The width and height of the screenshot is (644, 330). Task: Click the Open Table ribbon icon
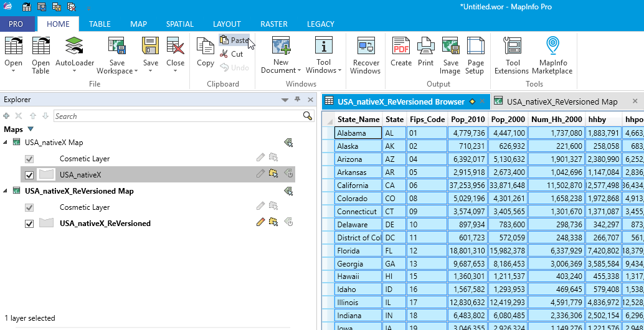click(40, 45)
